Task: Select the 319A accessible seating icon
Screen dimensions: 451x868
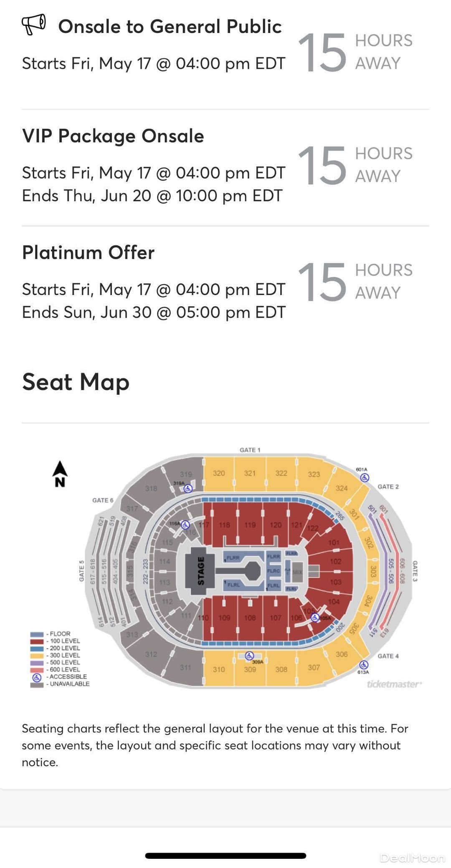Action: (188, 488)
